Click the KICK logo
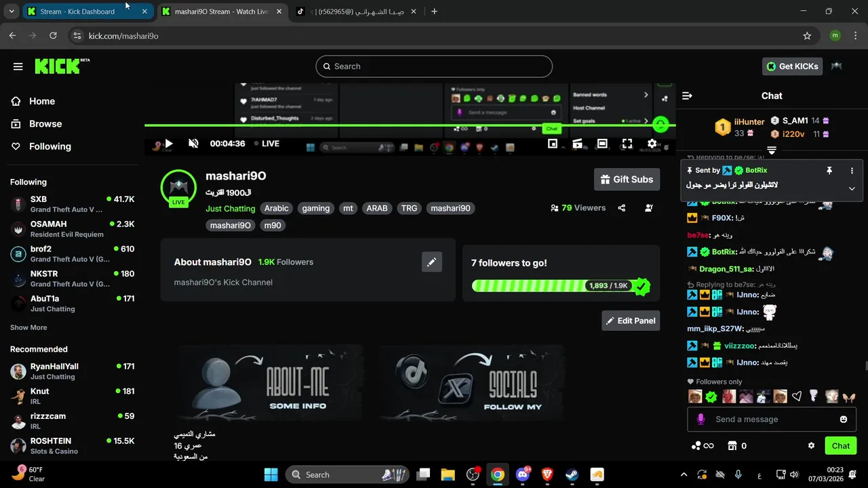The image size is (868, 488). coord(61,66)
